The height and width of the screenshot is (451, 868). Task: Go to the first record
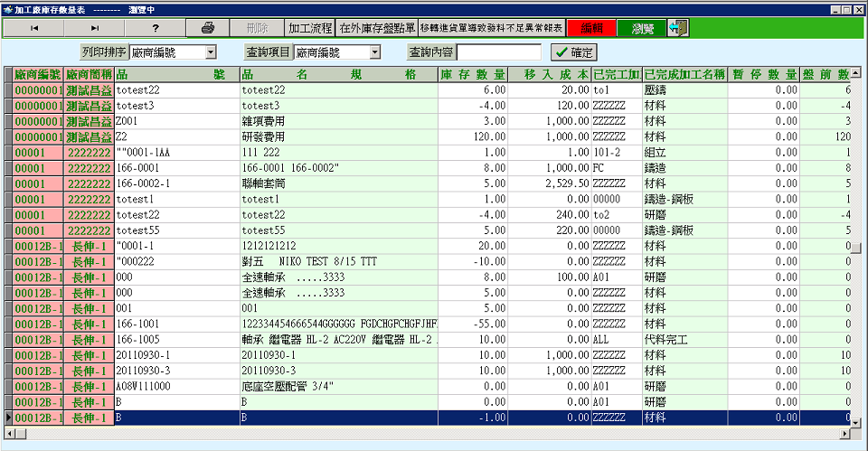coord(34,28)
